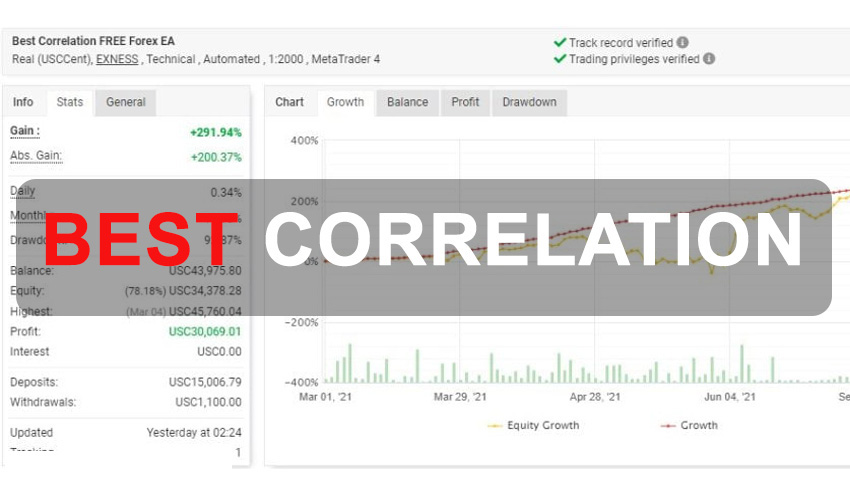Click the USC30,069.01 profit value

pos(205,331)
